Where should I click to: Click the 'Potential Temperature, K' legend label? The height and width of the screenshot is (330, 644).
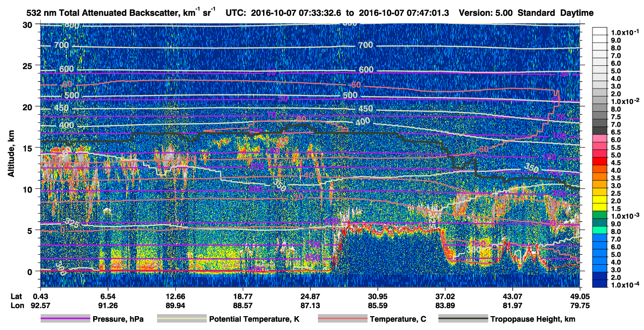click(x=254, y=319)
